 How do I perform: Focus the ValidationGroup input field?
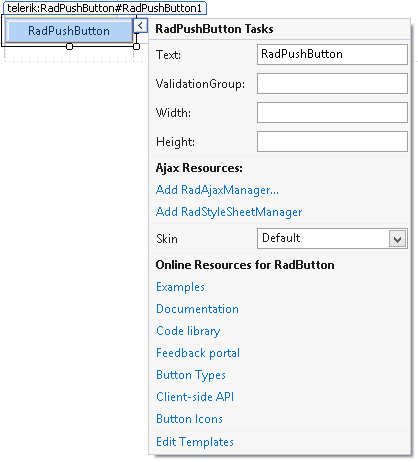332,83
